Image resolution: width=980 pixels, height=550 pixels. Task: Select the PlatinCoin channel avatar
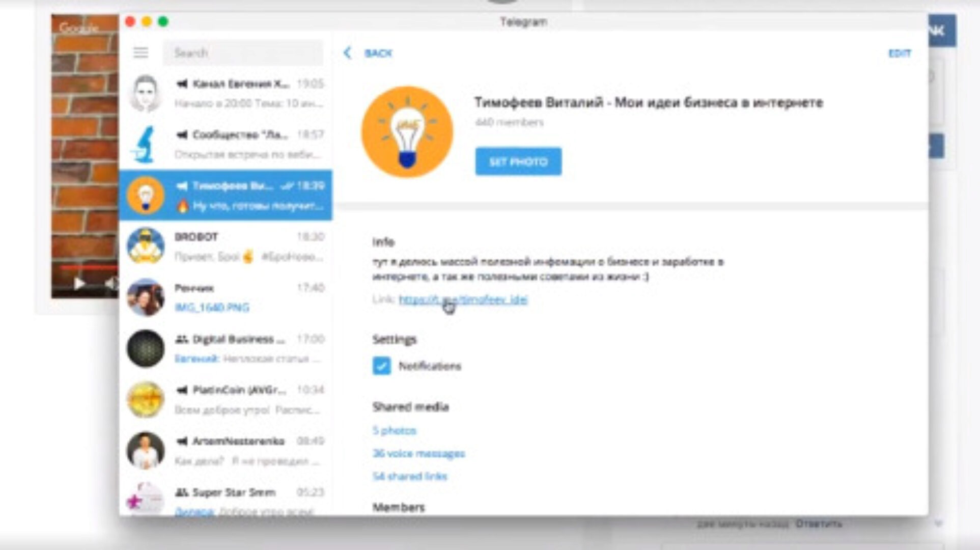(x=145, y=400)
